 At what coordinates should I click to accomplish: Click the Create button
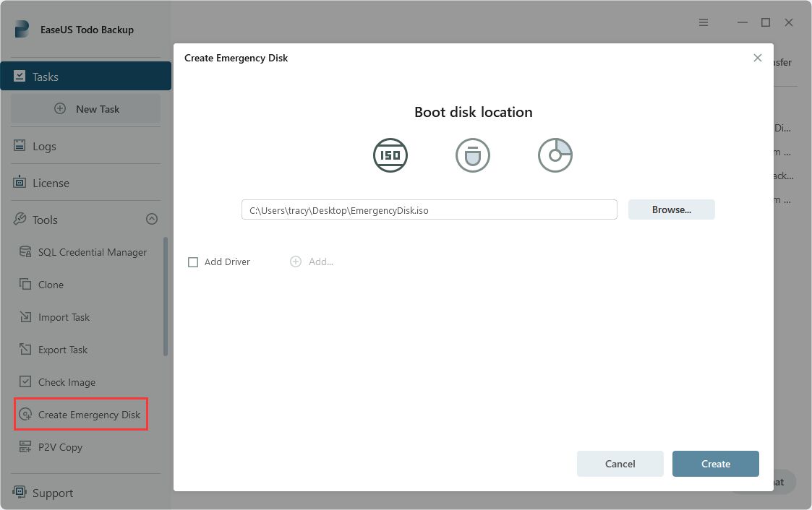pyautogui.click(x=715, y=464)
